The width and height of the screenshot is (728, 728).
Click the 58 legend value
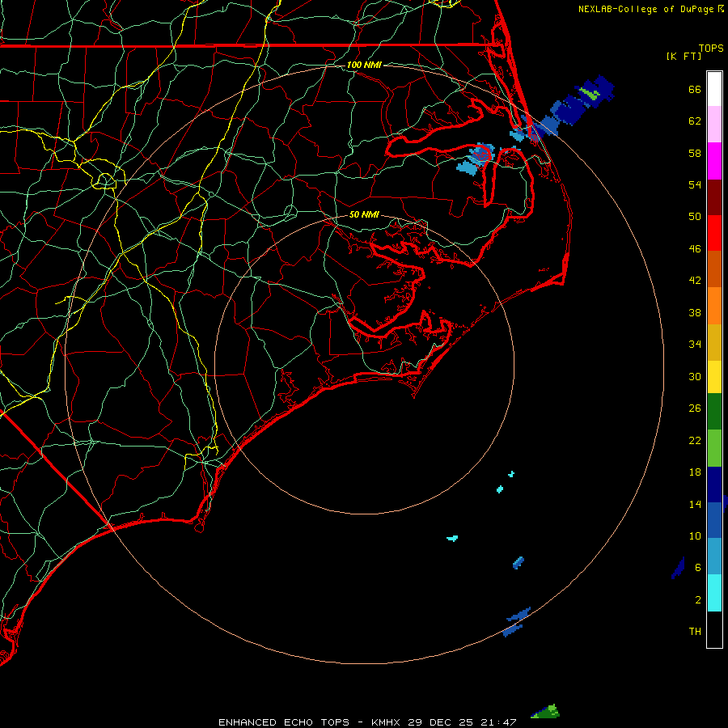pyautogui.click(x=695, y=153)
